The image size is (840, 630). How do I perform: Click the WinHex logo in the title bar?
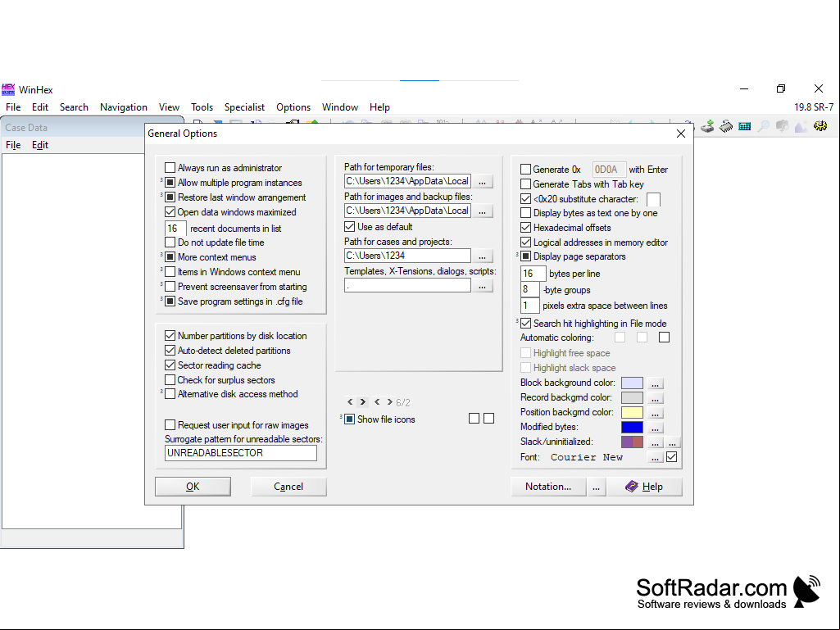pos(8,89)
